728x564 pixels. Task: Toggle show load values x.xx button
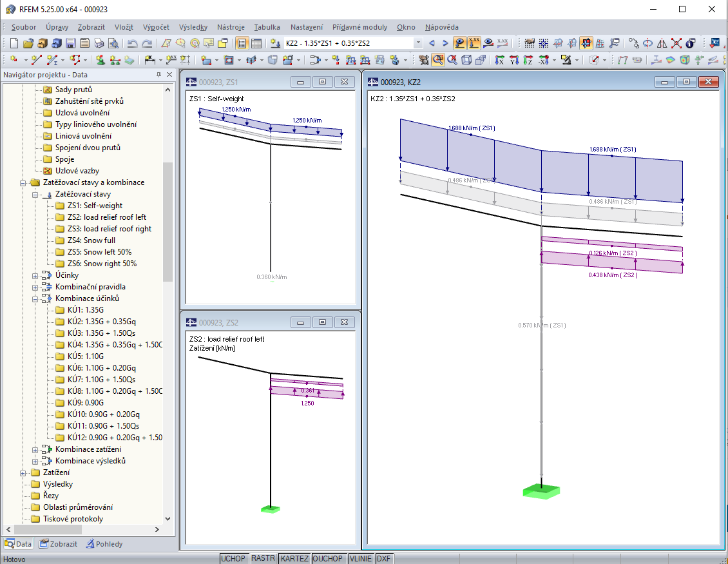tap(474, 43)
